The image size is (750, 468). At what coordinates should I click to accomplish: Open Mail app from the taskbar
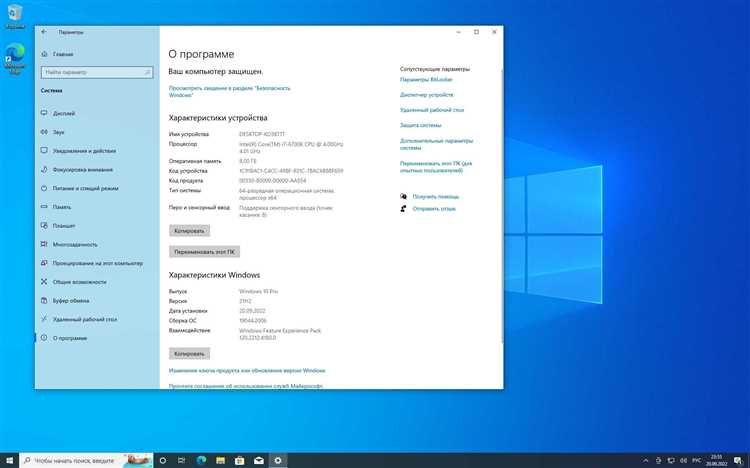pyautogui.click(x=259, y=460)
